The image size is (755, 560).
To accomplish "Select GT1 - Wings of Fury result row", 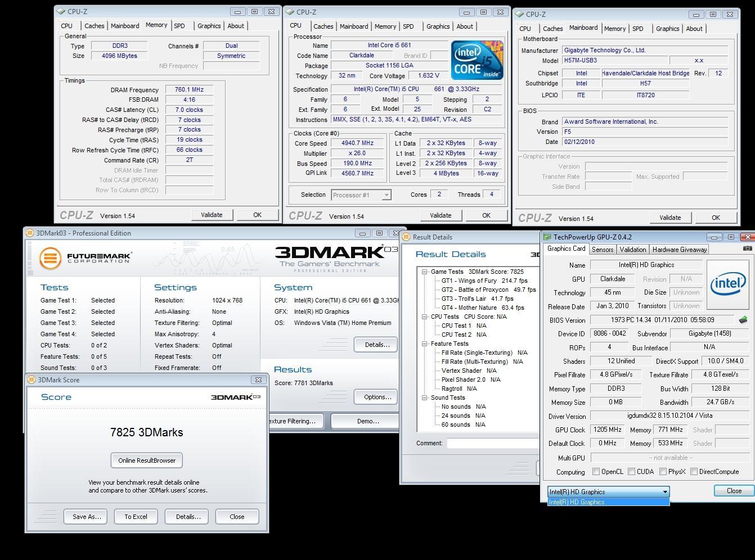I will click(x=484, y=281).
